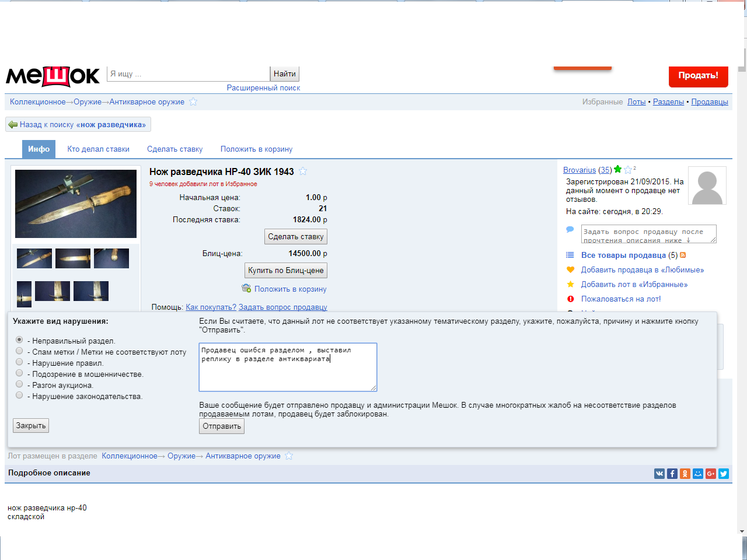Click the outlined star beside seller rating

[628, 170]
